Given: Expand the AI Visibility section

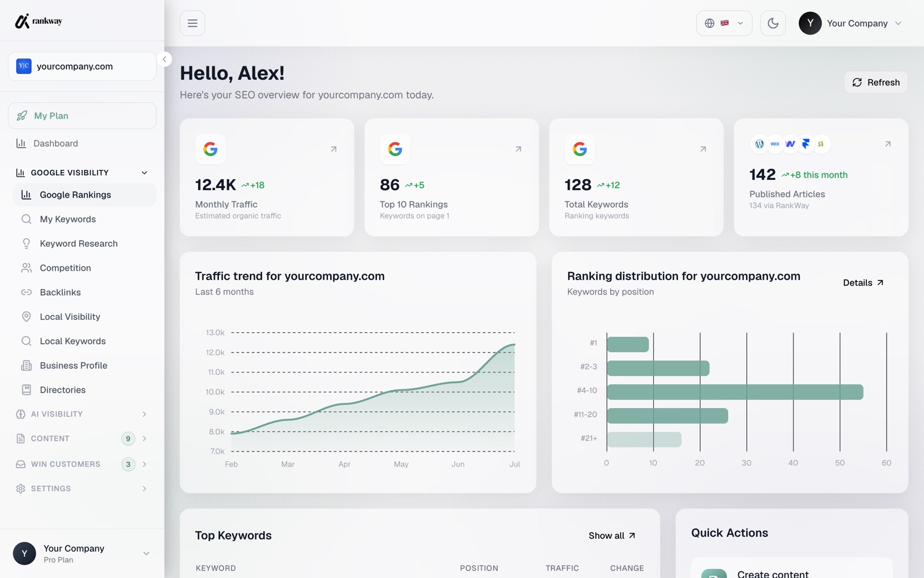Looking at the screenshot, I should tap(82, 414).
